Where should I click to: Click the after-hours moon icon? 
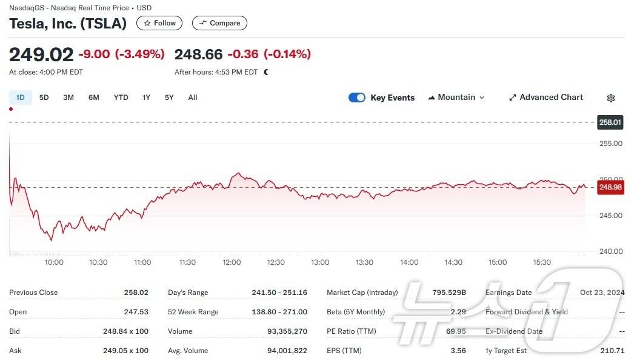point(266,72)
